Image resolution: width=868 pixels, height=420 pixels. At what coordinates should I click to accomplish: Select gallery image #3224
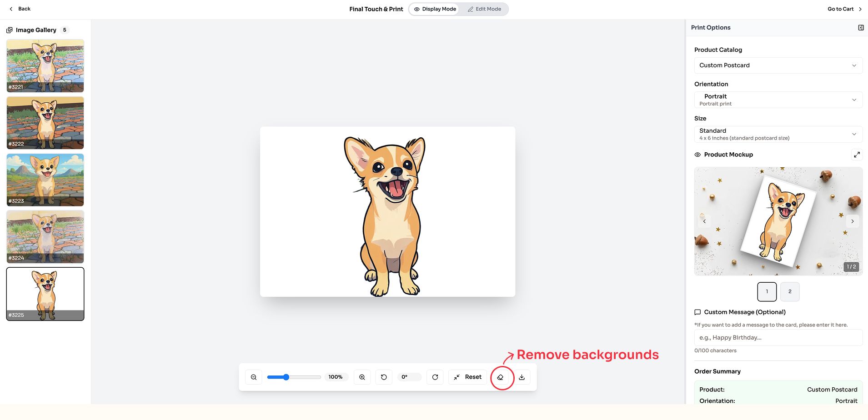click(45, 237)
